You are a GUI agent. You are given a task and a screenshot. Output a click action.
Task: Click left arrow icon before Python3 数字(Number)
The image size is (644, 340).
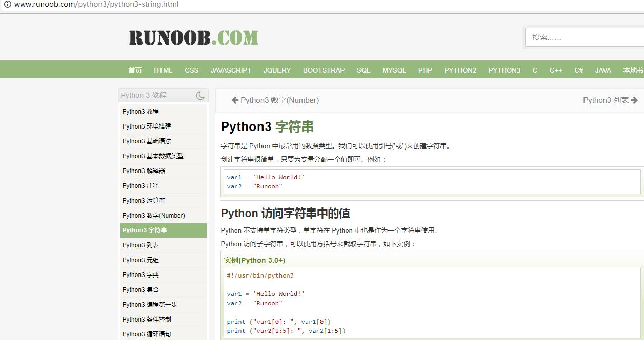[235, 100]
